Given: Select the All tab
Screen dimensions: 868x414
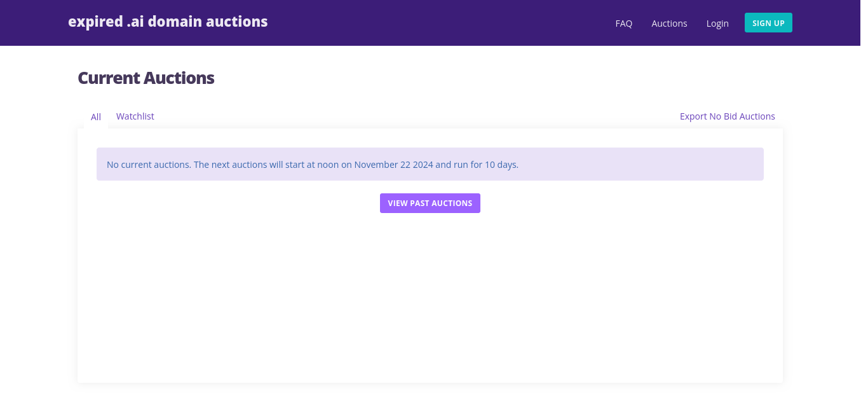Looking at the screenshot, I should (96, 117).
